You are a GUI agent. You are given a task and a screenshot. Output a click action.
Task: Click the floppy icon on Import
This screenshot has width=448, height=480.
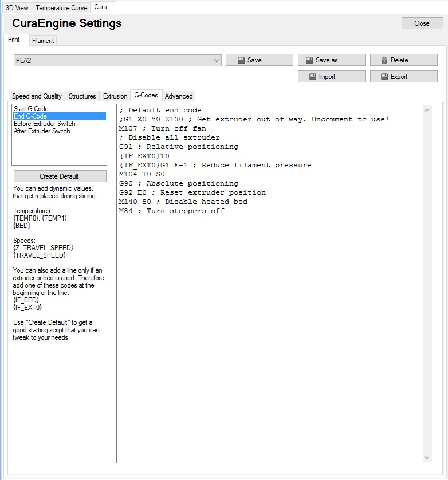point(313,77)
